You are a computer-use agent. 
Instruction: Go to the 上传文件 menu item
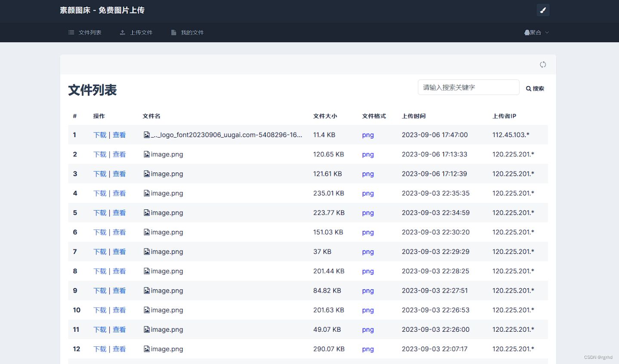pos(141,33)
